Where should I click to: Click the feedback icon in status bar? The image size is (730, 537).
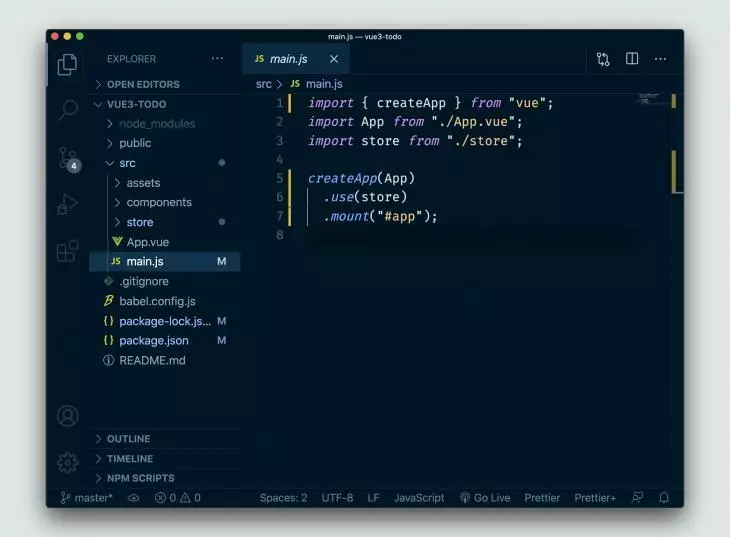(x=637, y=498)
